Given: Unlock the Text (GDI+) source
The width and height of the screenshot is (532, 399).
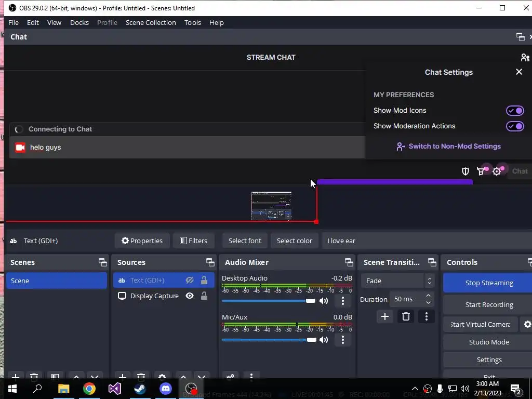Looking at the screenshot, I should click(x=204, y=280).
